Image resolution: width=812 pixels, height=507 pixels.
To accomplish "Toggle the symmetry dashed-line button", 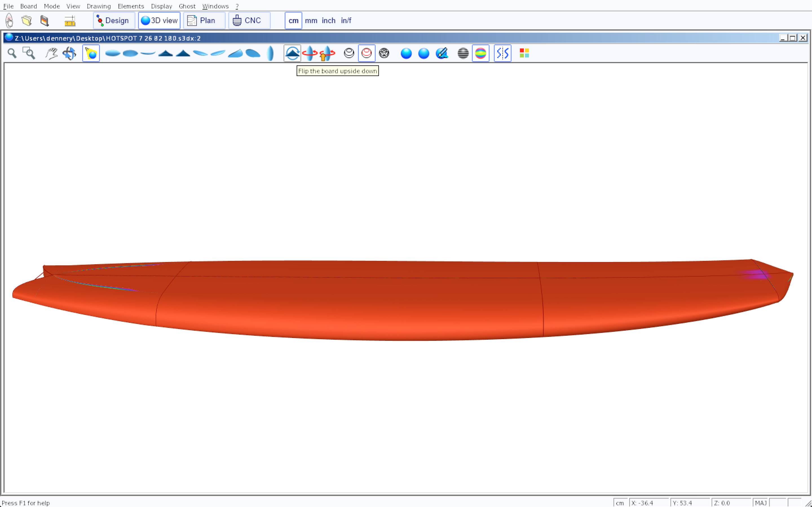I will (502, 53).
